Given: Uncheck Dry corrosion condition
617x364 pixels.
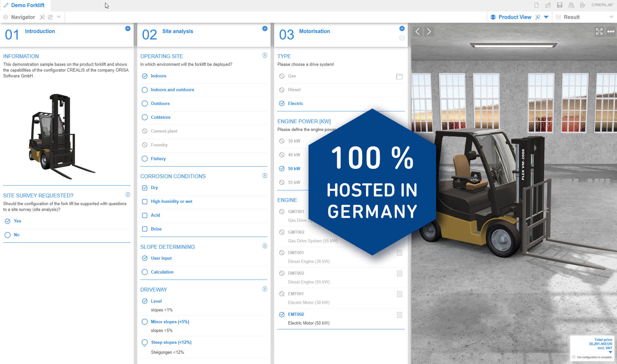Looking at the screenshot, I should 204,188.
